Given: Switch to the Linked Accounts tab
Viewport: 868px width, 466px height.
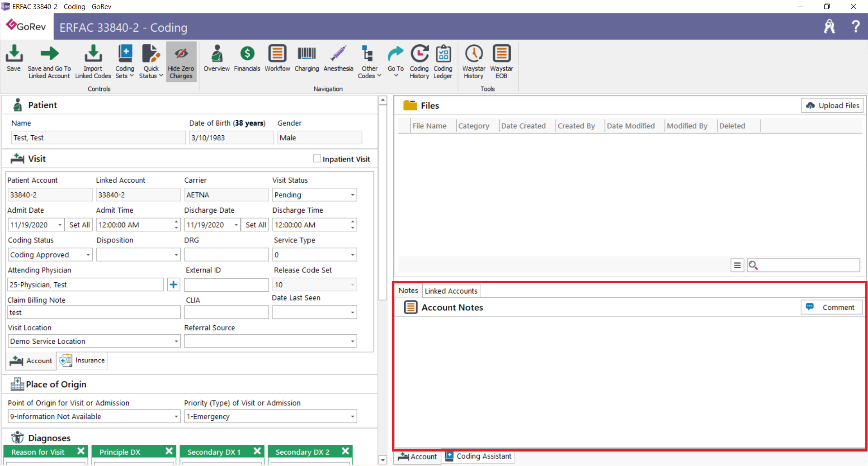Looking at the screenshot, I should [x=451, y=291].
